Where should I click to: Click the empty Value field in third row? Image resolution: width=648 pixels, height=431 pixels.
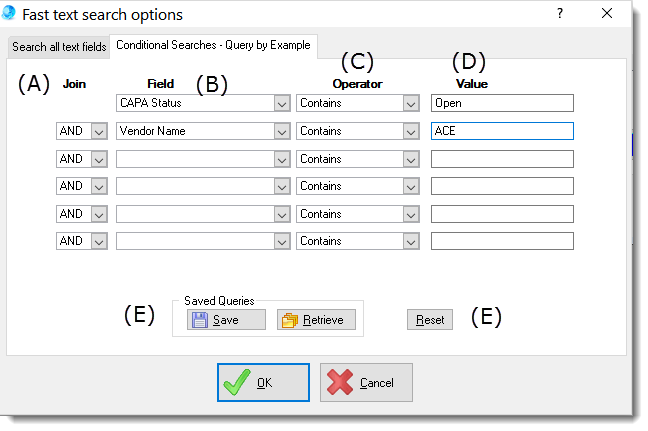click(501, 159)
